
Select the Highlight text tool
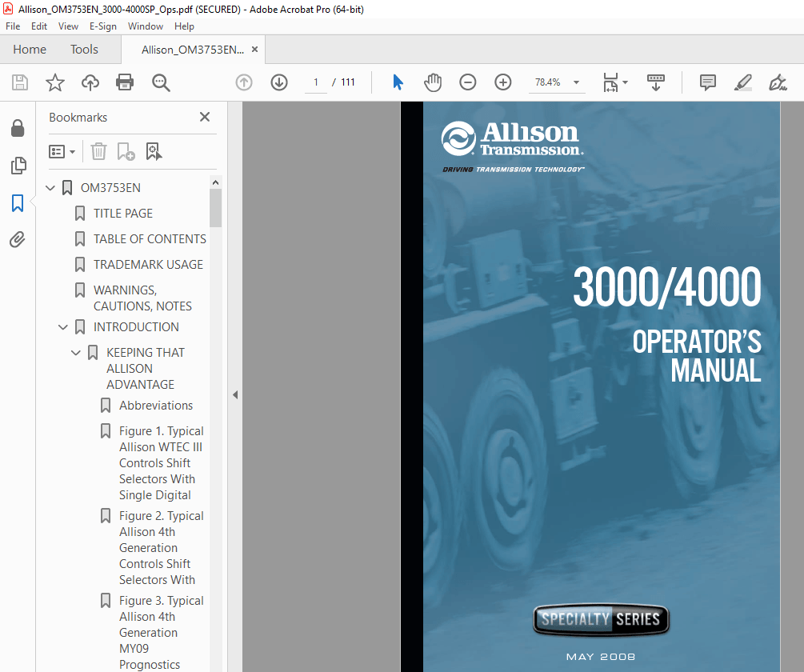(742, 82)
